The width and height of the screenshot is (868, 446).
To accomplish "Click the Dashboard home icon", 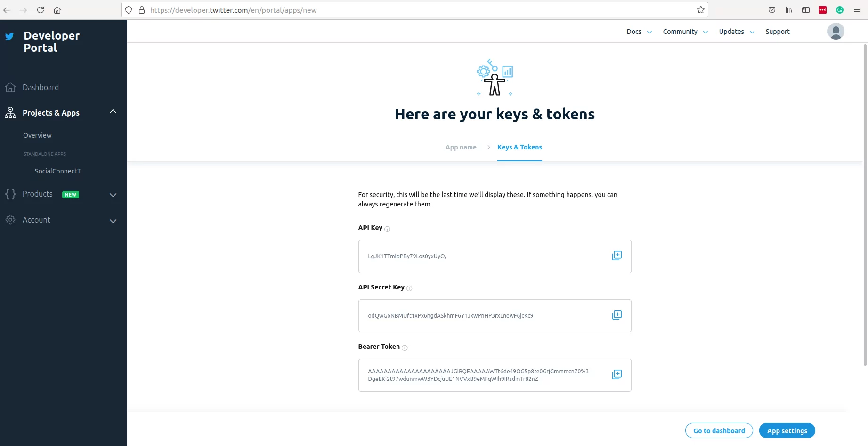I will point(10,87).
